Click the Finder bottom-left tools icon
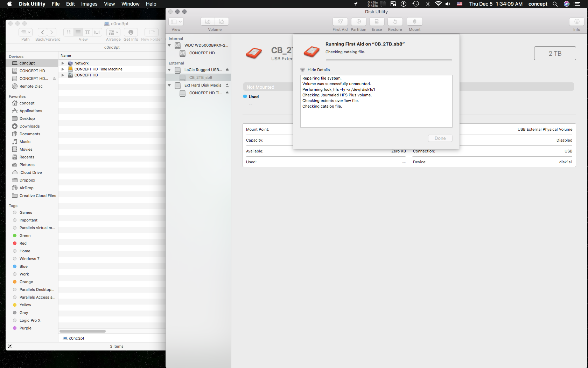 click(10, 346)
